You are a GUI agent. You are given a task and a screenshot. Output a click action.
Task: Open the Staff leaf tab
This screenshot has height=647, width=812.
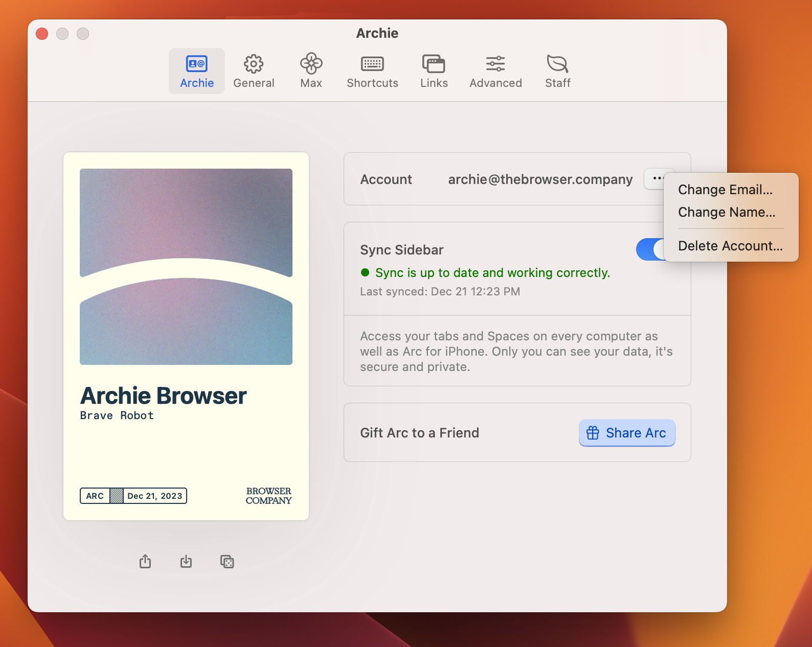click(557, 71)
